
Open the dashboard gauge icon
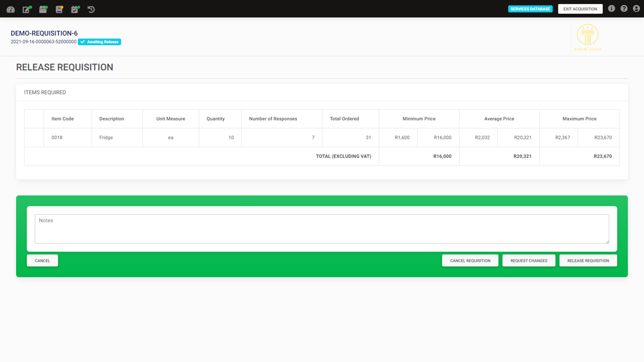pyautogui.click(x=11, y=9)
